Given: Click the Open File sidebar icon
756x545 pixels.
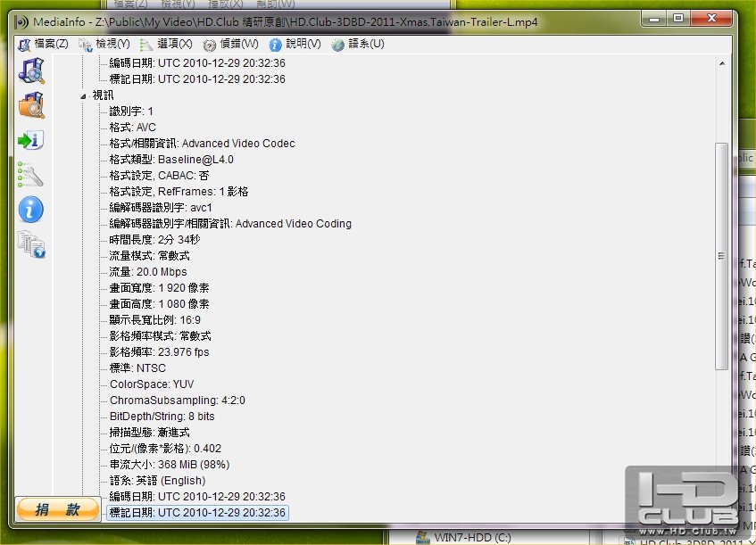Looking at the screenshot, I should click(x=31, y=70).
